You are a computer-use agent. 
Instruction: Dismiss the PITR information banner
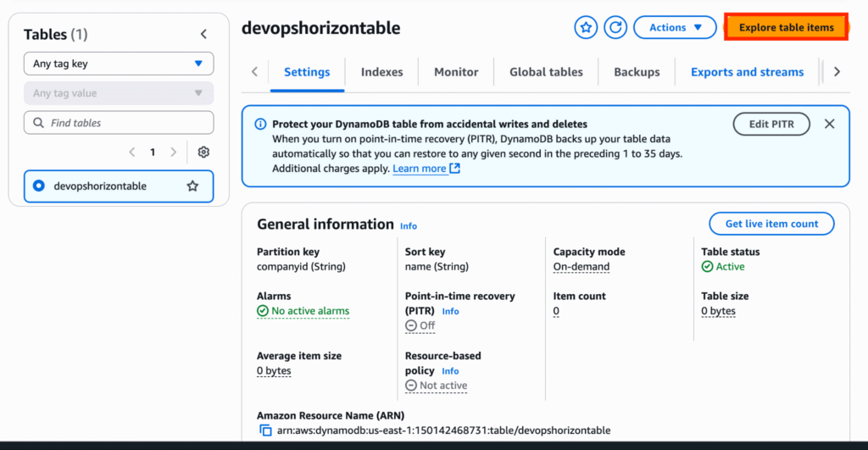(829, 124)
